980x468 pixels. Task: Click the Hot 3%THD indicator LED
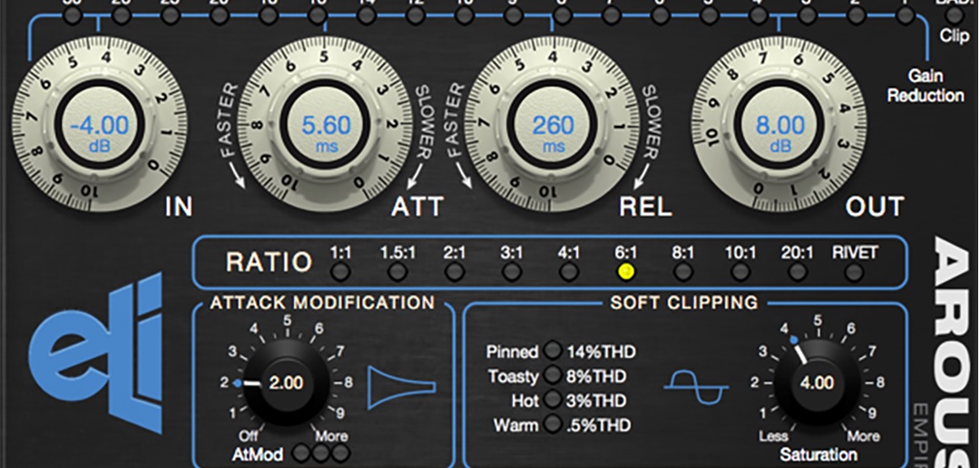click(x=553, y=399)
